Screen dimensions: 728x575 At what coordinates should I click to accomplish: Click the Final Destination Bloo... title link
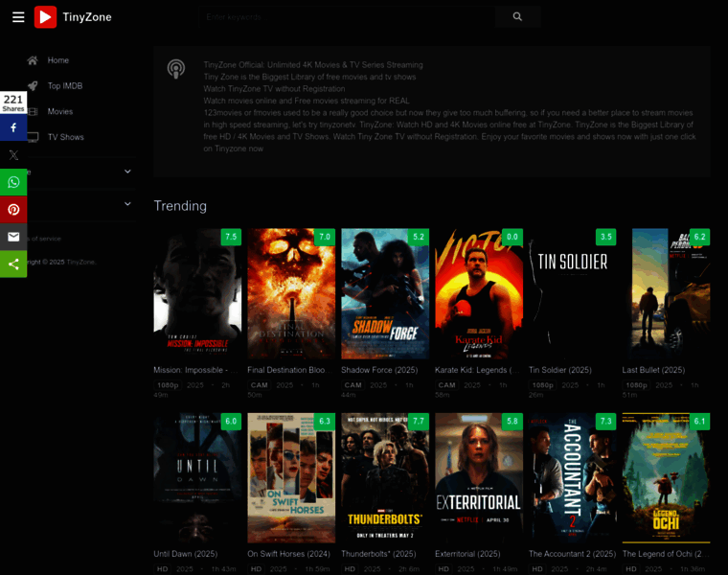[x=289, y=370]
